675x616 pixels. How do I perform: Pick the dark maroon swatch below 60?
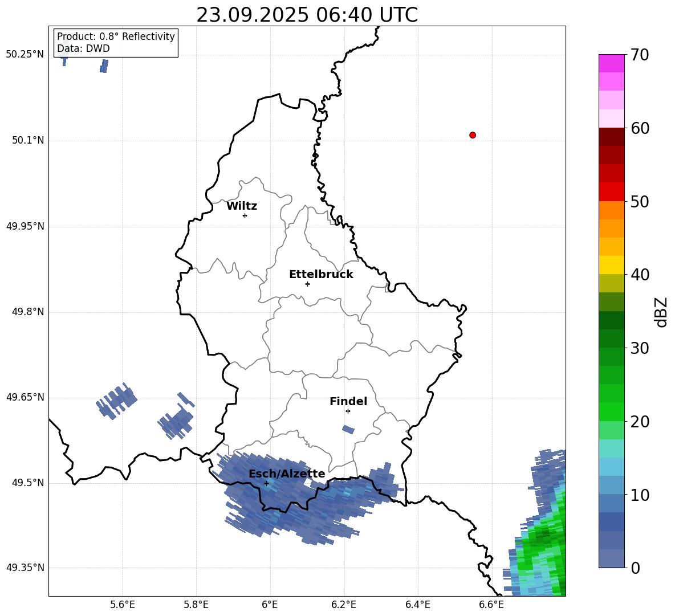611,137
